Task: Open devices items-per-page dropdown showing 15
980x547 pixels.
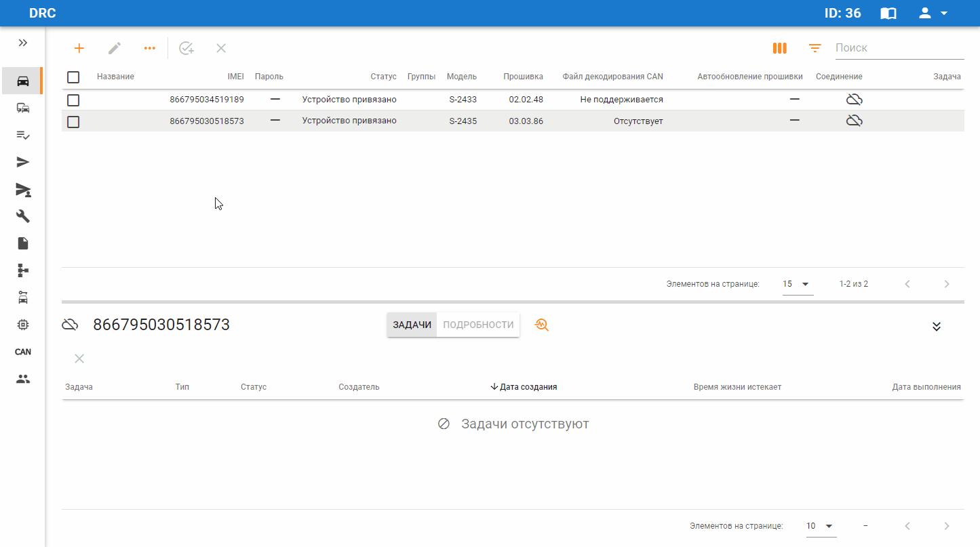Action: click(x=797, y=284)
